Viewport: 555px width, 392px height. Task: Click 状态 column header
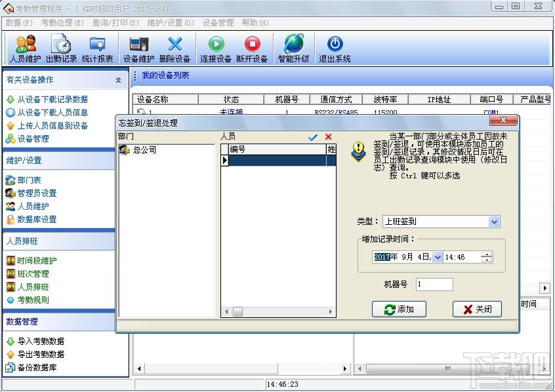(x=231, y=100)
